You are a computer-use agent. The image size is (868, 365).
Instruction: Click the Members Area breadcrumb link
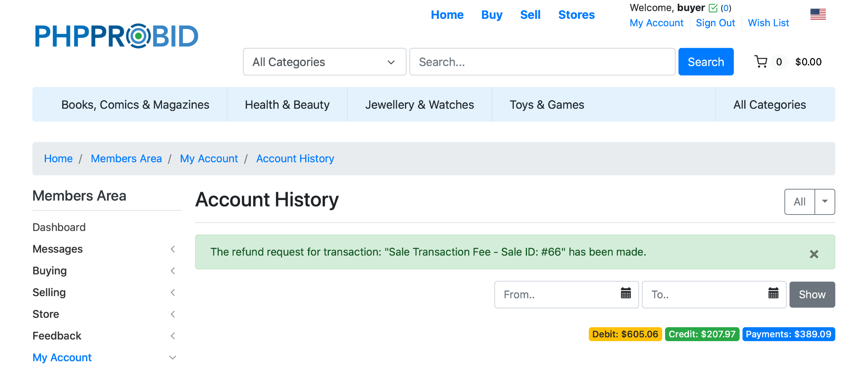click(126, 159)
